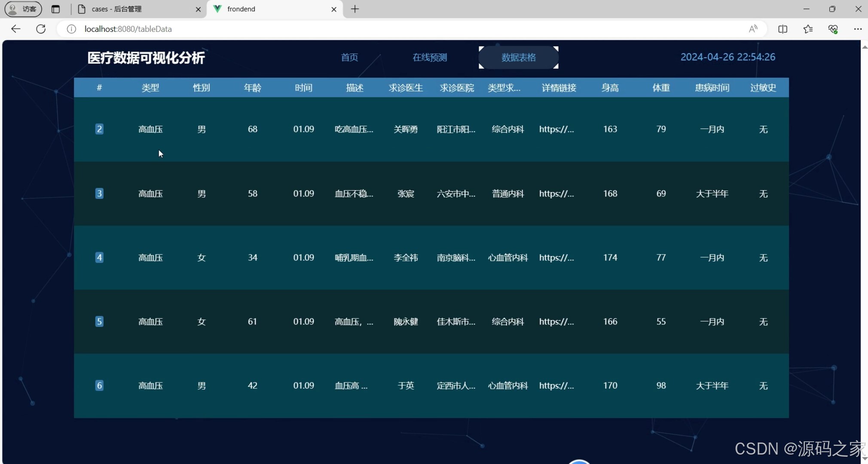Image resolution: width=868 pixels, height=464 pixels.
Task: Click the https link in row 2
Action: tap(556, 129)
